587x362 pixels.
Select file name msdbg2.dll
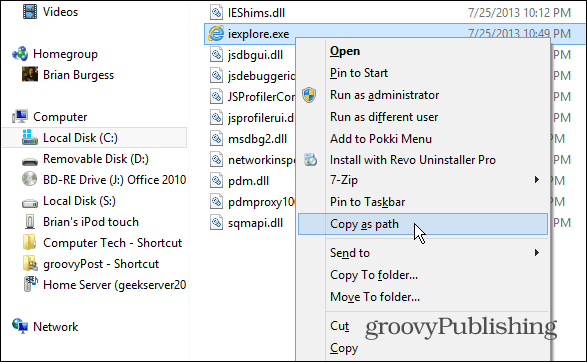pos(257,139)
